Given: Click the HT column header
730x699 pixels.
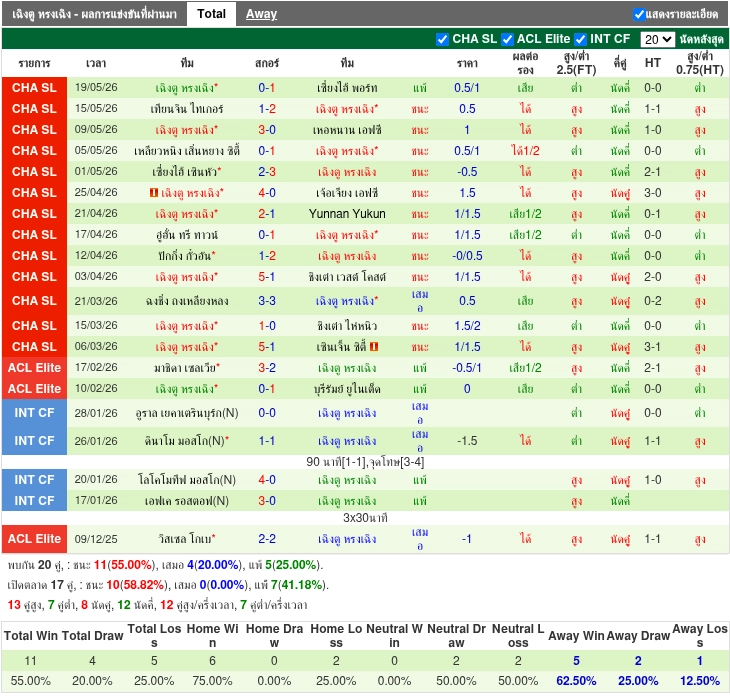Looking at the screenshot, I should click(x=653, y=63).
